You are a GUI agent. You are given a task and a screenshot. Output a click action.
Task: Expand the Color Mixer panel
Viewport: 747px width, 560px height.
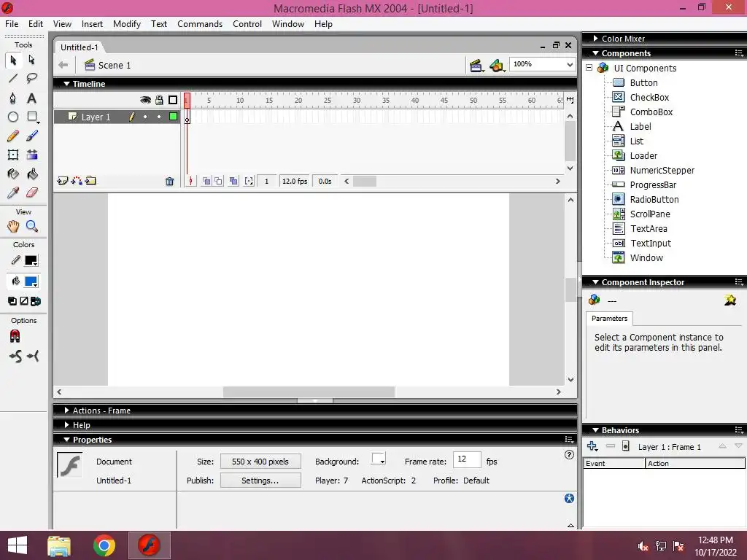tap(595, 39)
